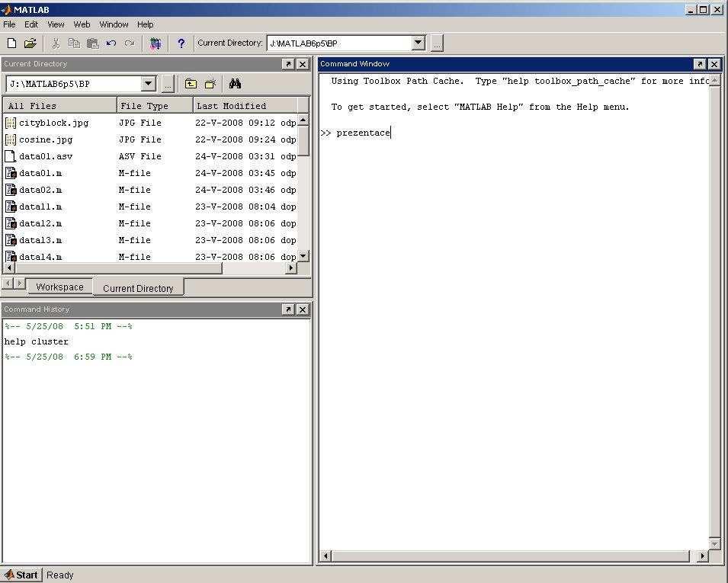Switch to the Current Directory tab
Image resolution: width=728 pixels, height=583 pixels.
[138, 288]
